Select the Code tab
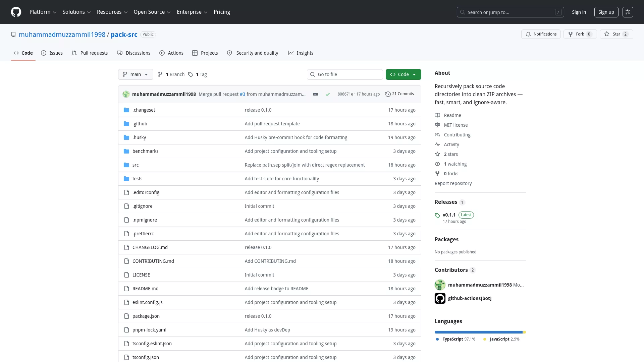The image size is (644, 362). (x=23, y=53)
